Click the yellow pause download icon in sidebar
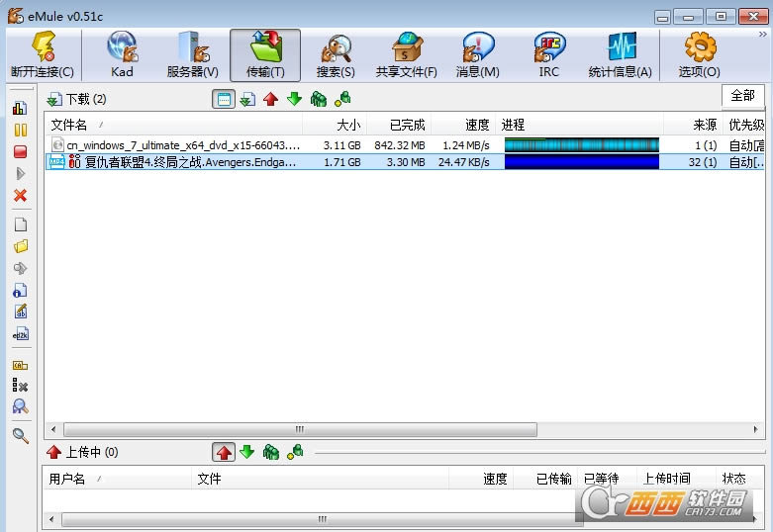This screenshot has width=773, height=532. (x=20, y=130)
